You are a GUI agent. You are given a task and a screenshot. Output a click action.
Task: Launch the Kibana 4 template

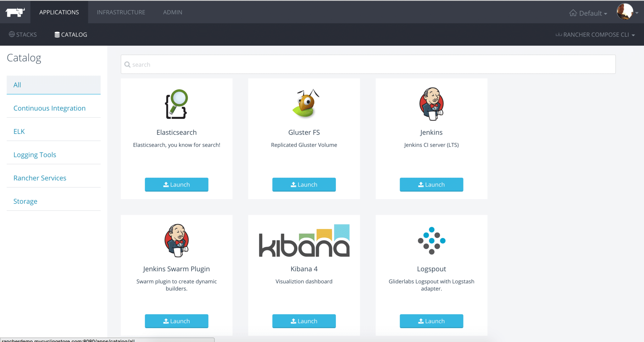(x=304, y=321)
